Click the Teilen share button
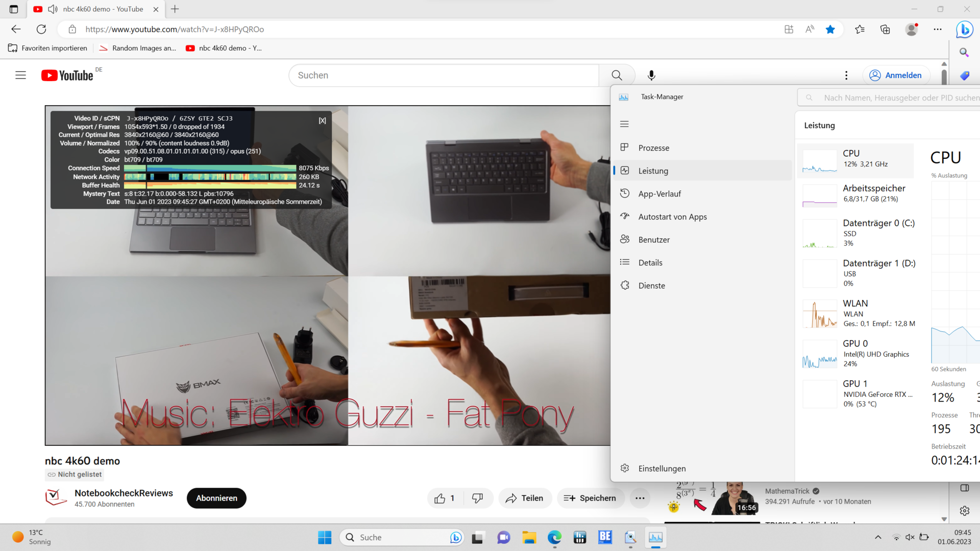 point(525,498)
